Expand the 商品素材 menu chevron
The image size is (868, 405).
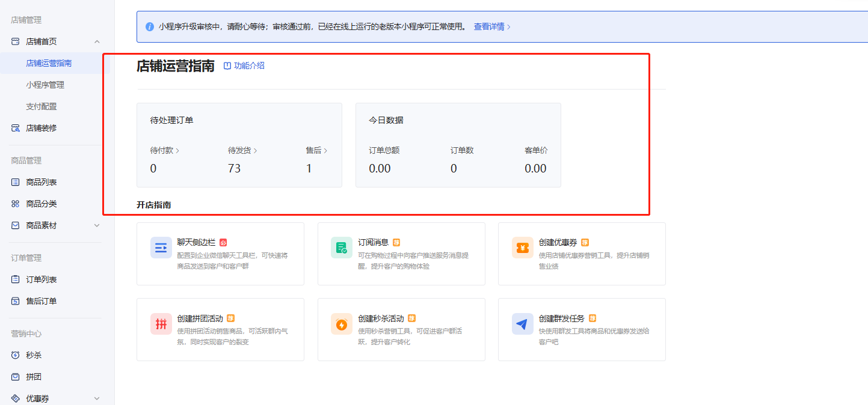(97, 225)
